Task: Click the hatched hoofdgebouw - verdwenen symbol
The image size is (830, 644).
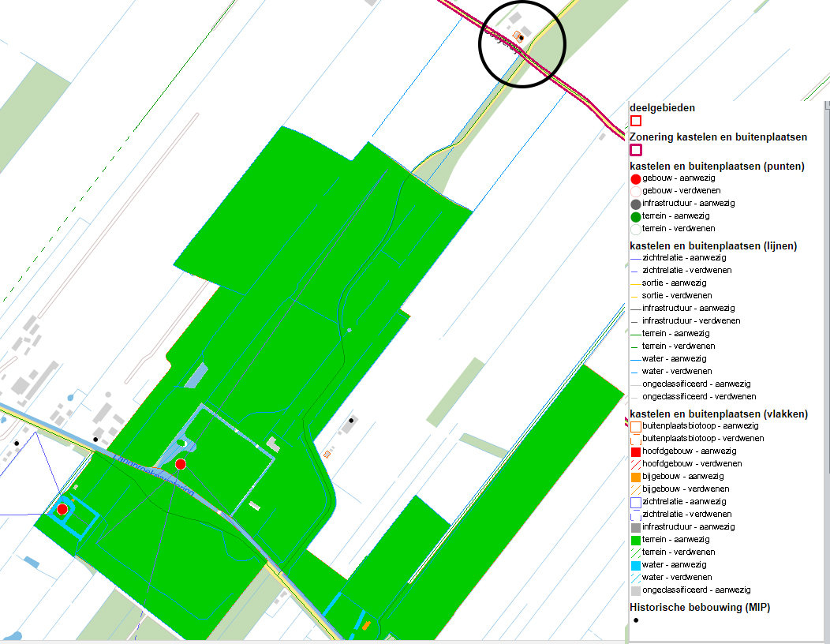Action: [636, 465]
